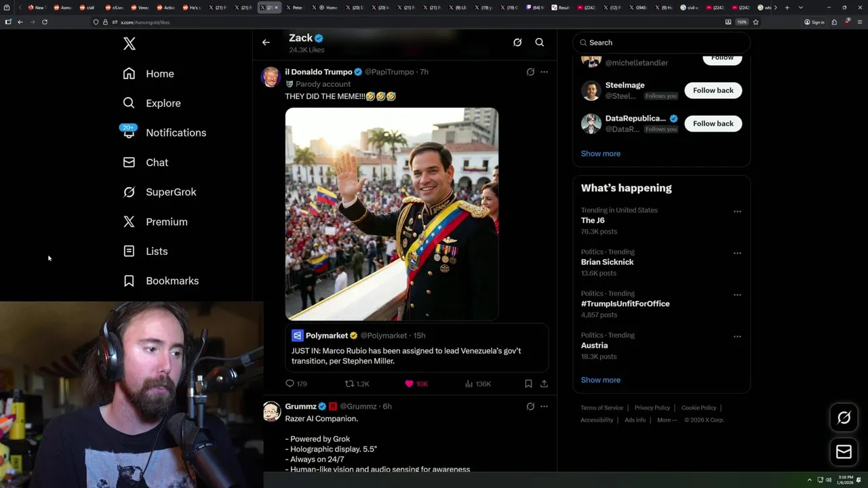The width and height of the screenshot is (868, 488).
Task: Open the browser hamburger menu
Action: 860,22
